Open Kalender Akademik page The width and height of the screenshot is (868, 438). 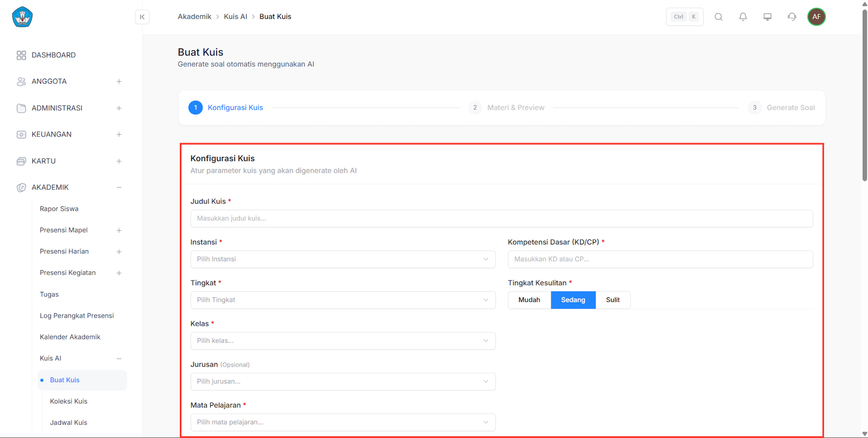click(x=70, y=337)
